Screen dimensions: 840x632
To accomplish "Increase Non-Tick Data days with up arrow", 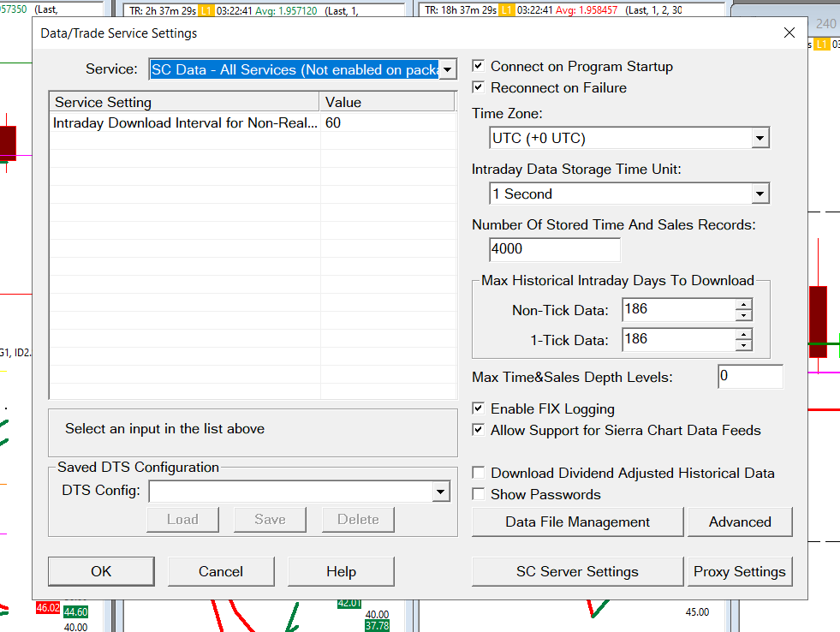I will coord(743,305).
